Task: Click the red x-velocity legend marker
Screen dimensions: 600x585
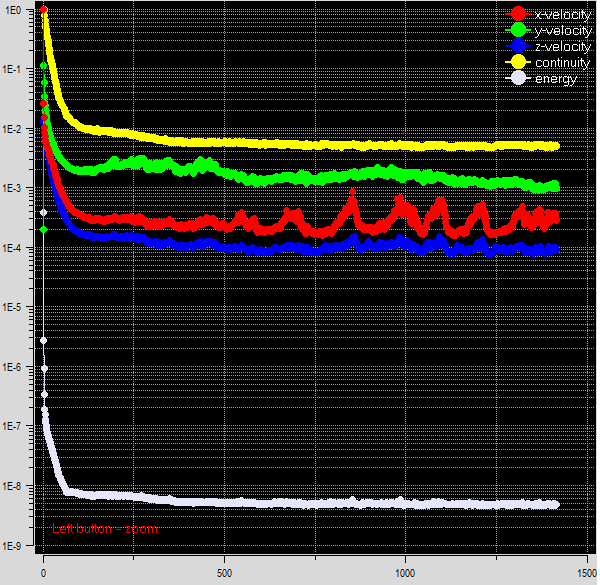Action: click(x=518, y=14)
